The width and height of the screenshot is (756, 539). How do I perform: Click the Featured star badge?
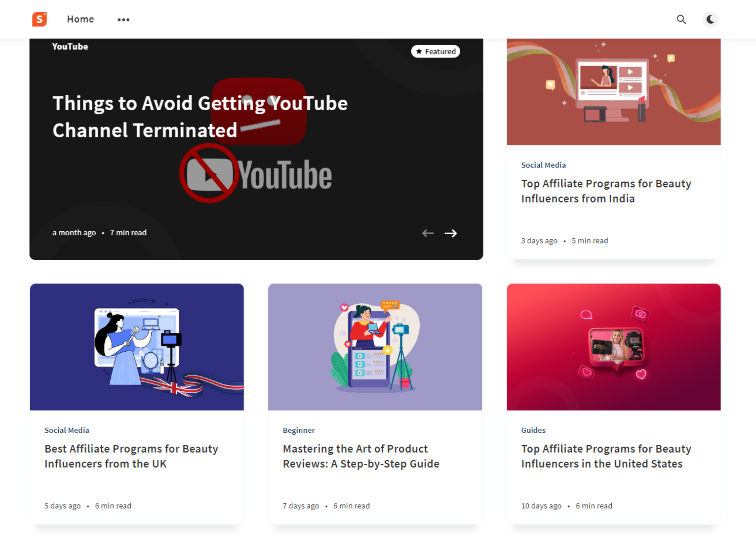pyautogui.click(x=436, y=51)
